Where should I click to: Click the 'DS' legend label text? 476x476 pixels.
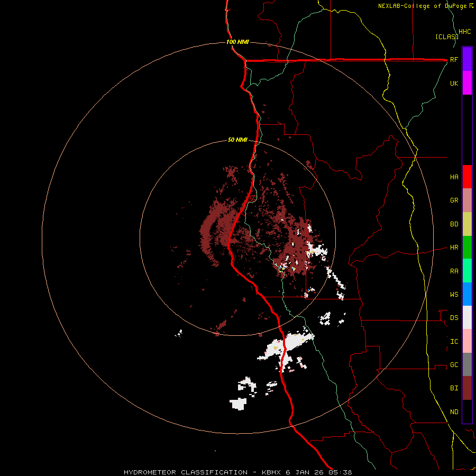(454, 318)
